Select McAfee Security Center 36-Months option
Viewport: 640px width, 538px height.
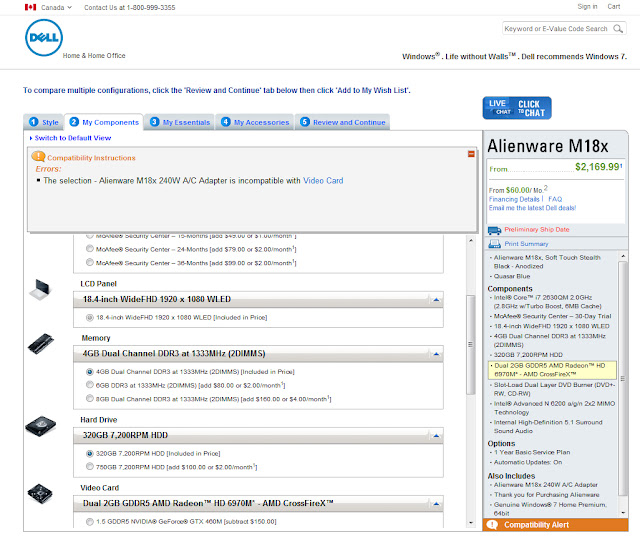[90, 262]
